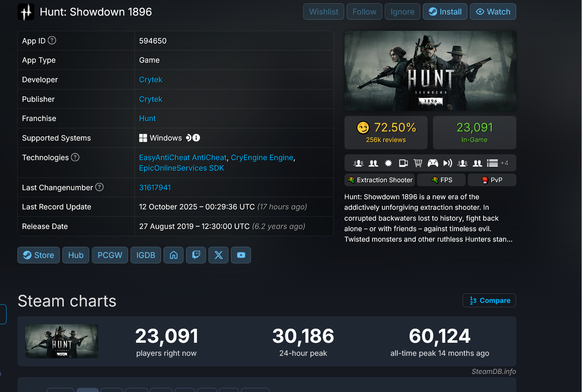Click the App Type value Game
This screenshot has width=582, height=392.
(x=149, y=60)
